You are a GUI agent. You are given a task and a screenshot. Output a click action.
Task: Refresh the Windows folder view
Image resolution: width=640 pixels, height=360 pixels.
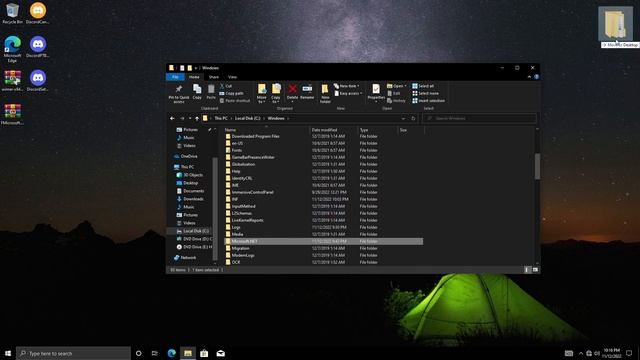pos(413,118)
